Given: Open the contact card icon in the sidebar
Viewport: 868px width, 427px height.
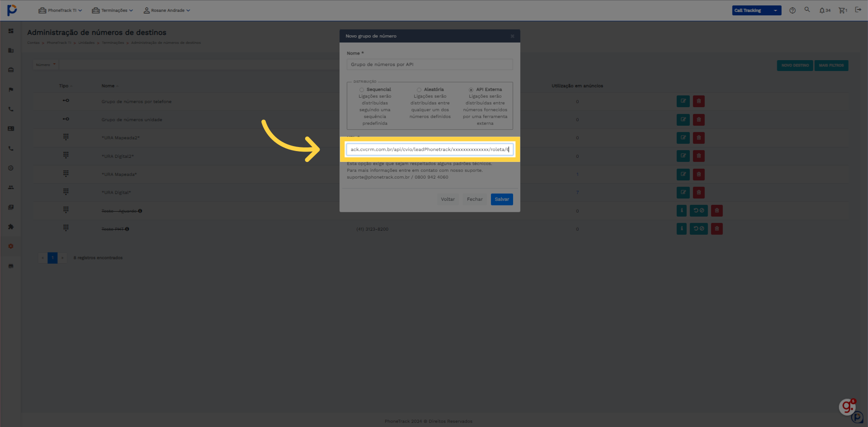Looking at the screenshot, I should coord(11,128).
